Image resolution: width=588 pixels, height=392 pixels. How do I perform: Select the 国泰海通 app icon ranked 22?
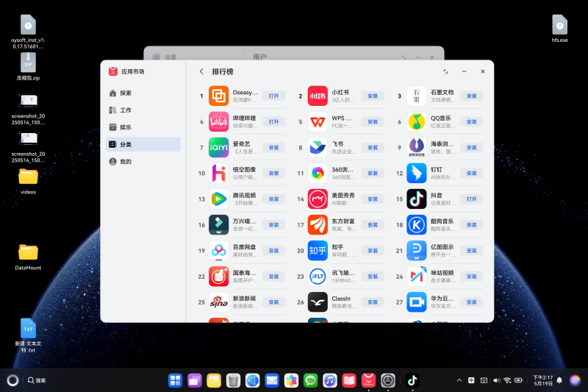click(218, 277)
